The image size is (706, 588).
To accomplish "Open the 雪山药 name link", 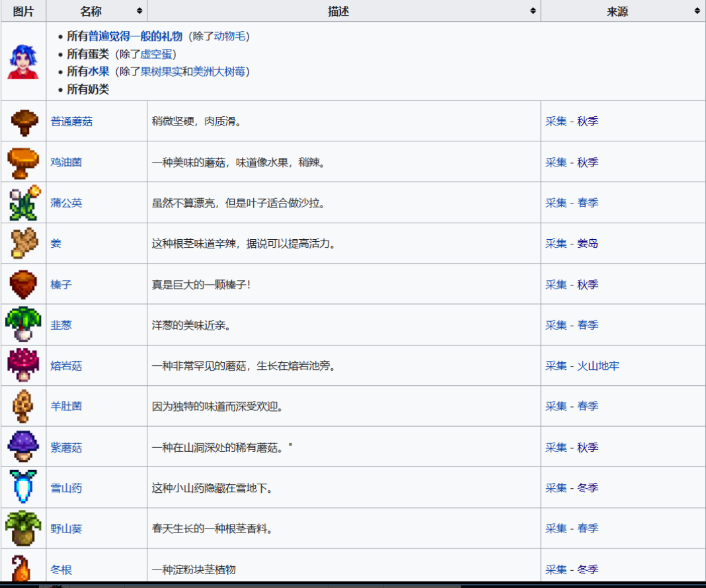I will click(x=66, y=488).
